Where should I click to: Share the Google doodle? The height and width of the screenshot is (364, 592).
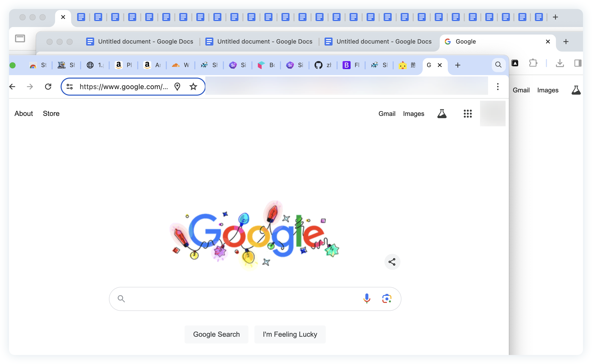click(x=392, y=262)
